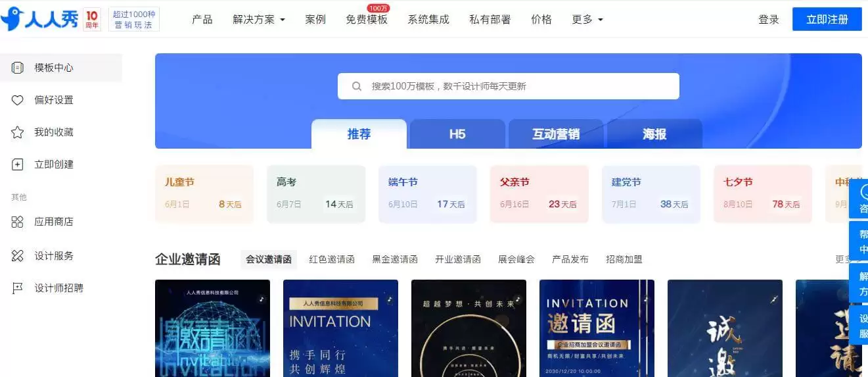This screenshot has height=377, width=868.
Task: Open the 建党节 holiday card
Action: 651,194
